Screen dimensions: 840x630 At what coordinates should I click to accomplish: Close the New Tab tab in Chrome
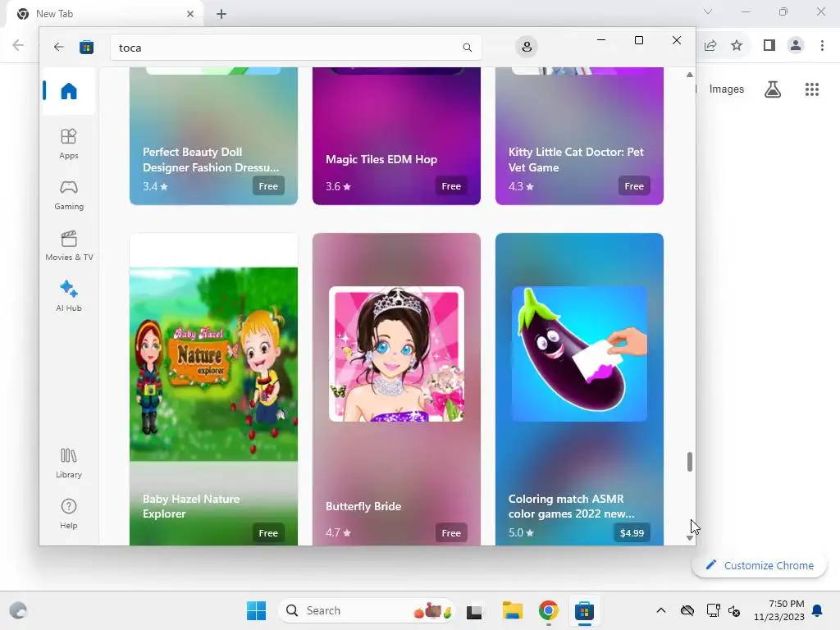[190, 14]
